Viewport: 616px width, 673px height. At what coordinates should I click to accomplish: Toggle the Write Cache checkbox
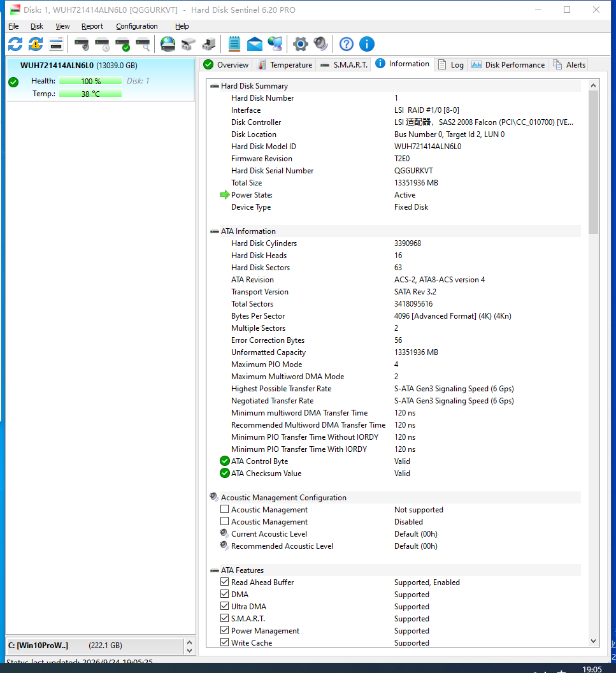pos(224,642)
